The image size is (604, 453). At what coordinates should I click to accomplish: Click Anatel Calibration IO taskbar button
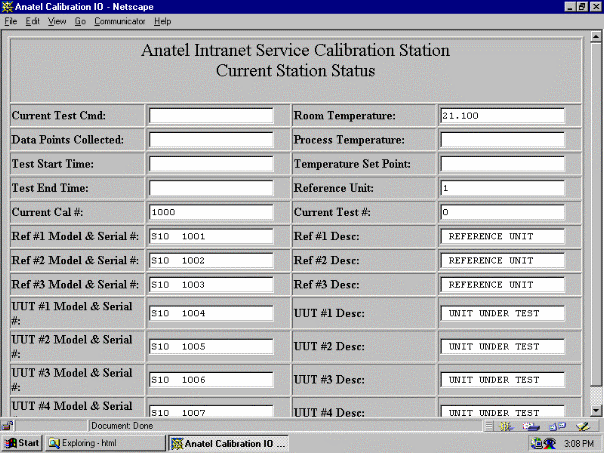[228, 443]
